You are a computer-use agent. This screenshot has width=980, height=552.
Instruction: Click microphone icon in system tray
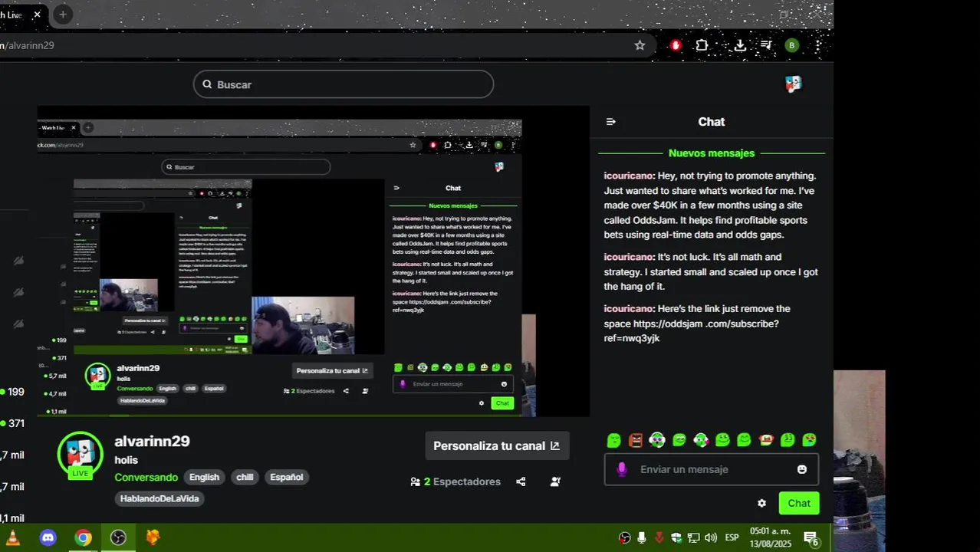642,538
